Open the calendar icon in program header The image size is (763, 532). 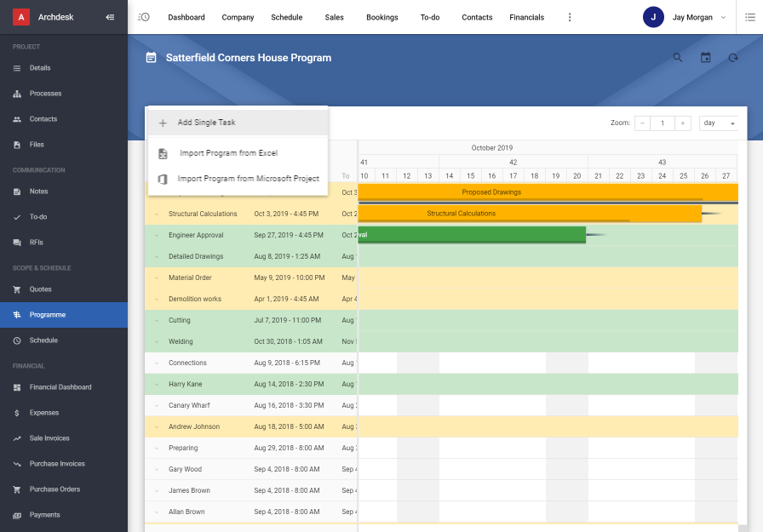pos(705,57)
